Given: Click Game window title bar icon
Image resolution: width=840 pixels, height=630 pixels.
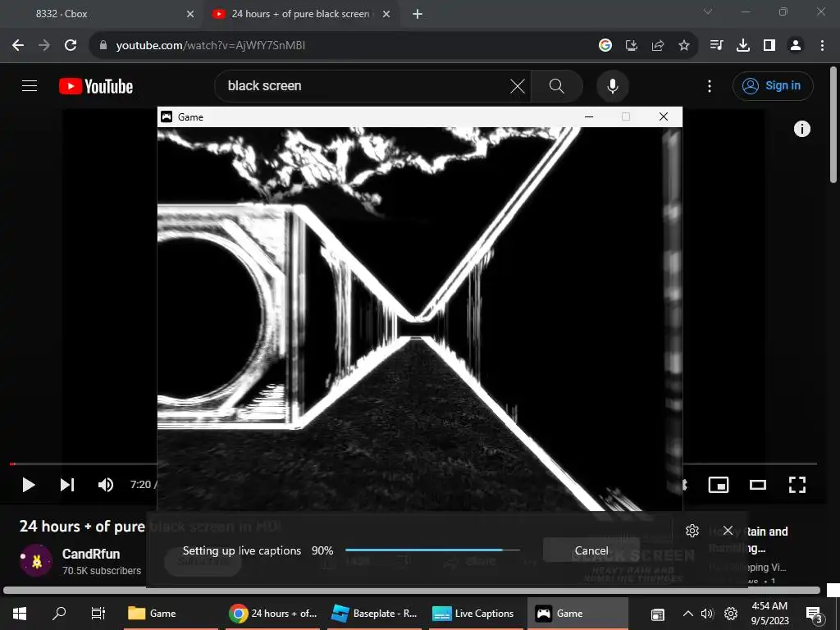Looking at the screenshot, I should click(167, 116).
